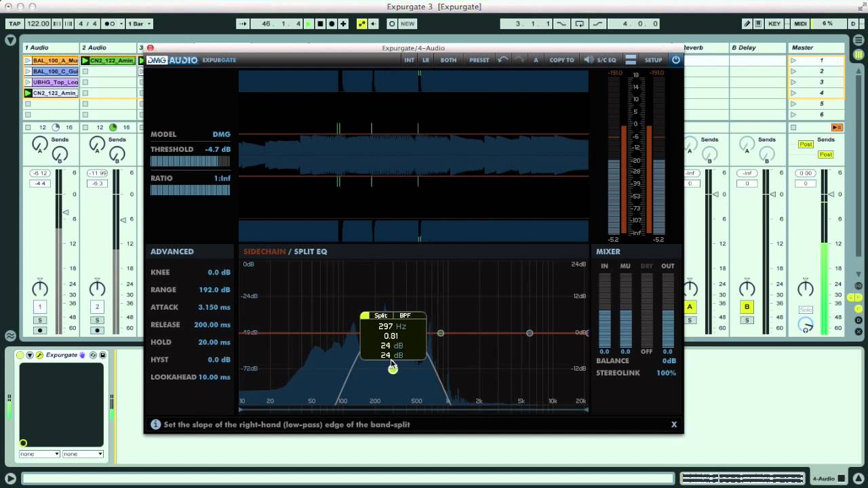Screen dimensions: 868x488
Task: Switch to the SPLIT EQ section tab
Action: click(311, 251)
